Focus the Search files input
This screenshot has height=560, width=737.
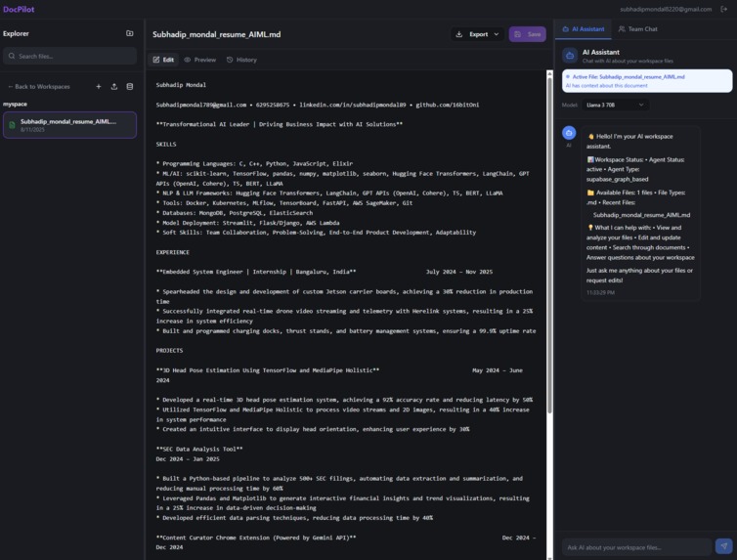[x=70, y=56]
